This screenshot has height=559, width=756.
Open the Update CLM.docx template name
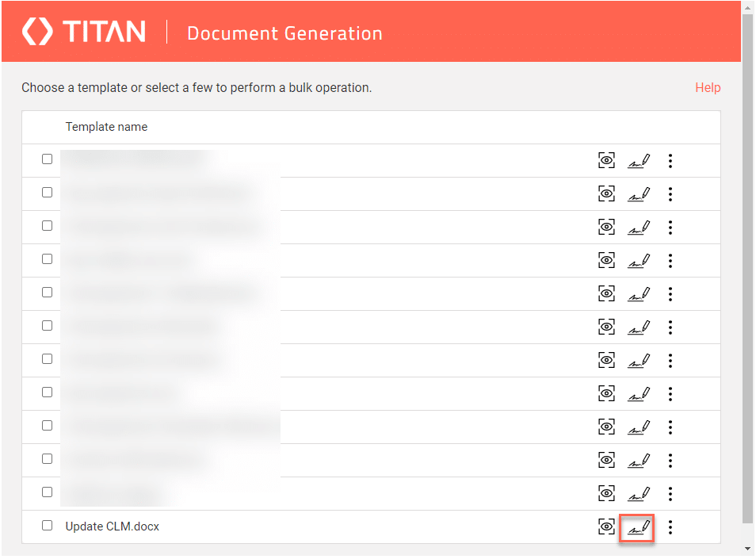tap(113, 526)
